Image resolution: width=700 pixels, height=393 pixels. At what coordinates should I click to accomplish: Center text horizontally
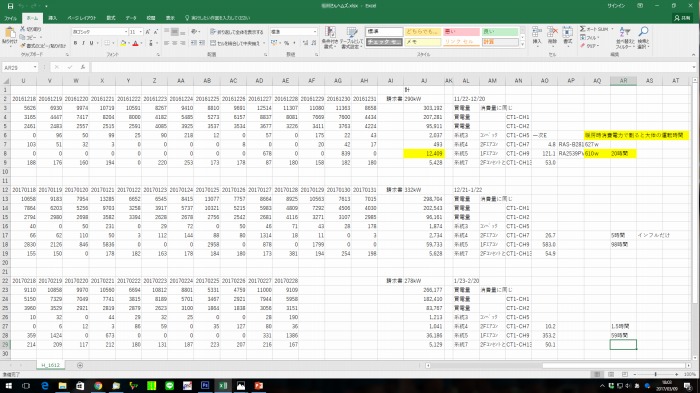tap(175, 43)
